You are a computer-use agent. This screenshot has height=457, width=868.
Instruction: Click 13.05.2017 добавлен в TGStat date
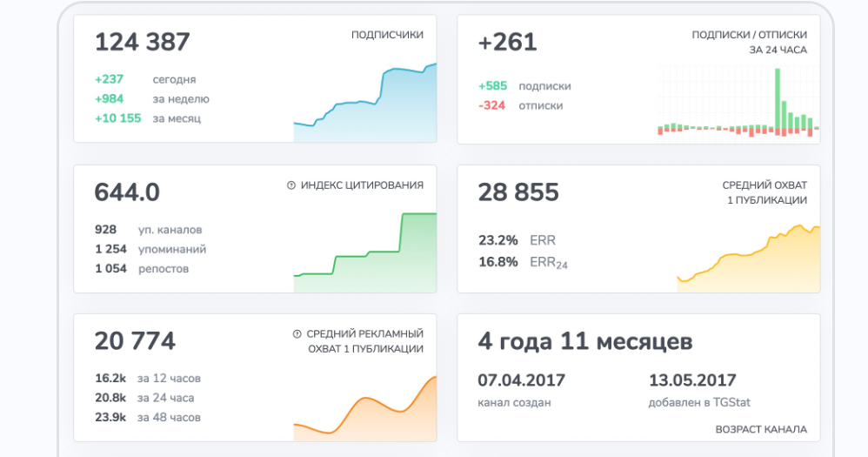(692, 380)
